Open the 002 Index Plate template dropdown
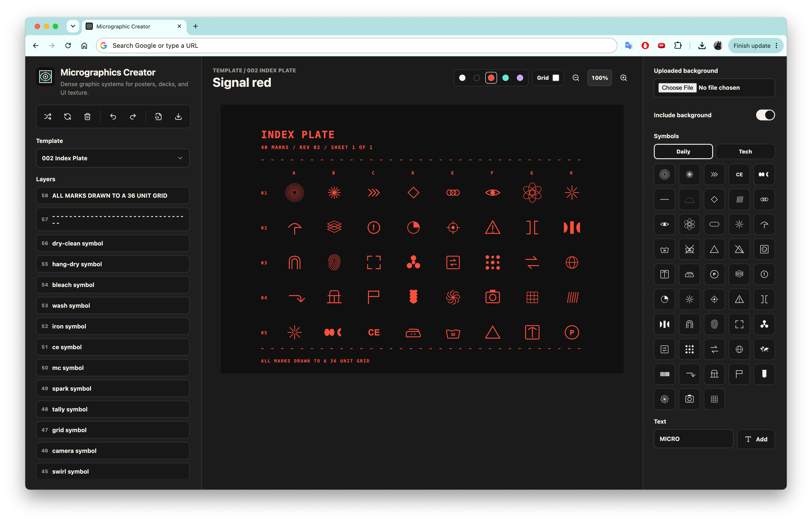Viewport: 812px width, 523px height. tap(113, 158)
